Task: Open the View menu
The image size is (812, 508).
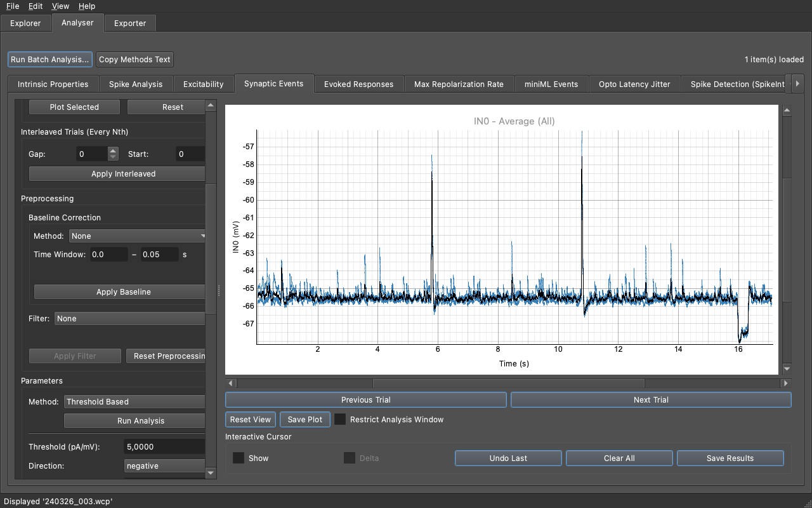Action: click(60, 6)
